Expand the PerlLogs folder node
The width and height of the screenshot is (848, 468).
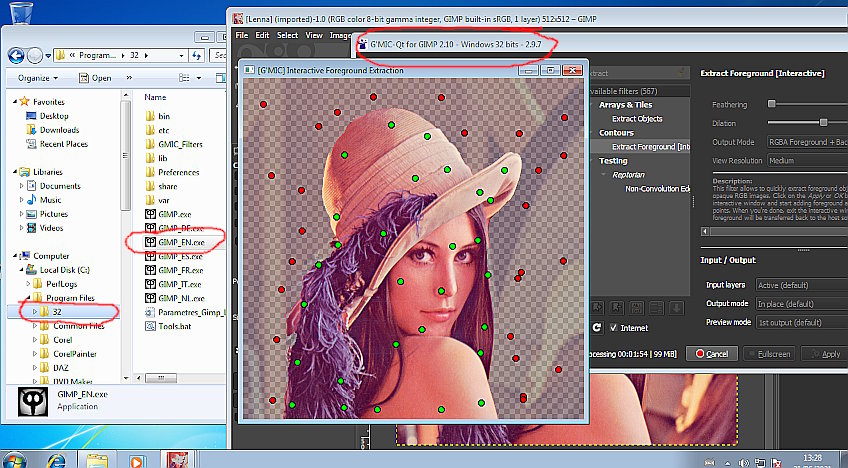click(29, 284)
